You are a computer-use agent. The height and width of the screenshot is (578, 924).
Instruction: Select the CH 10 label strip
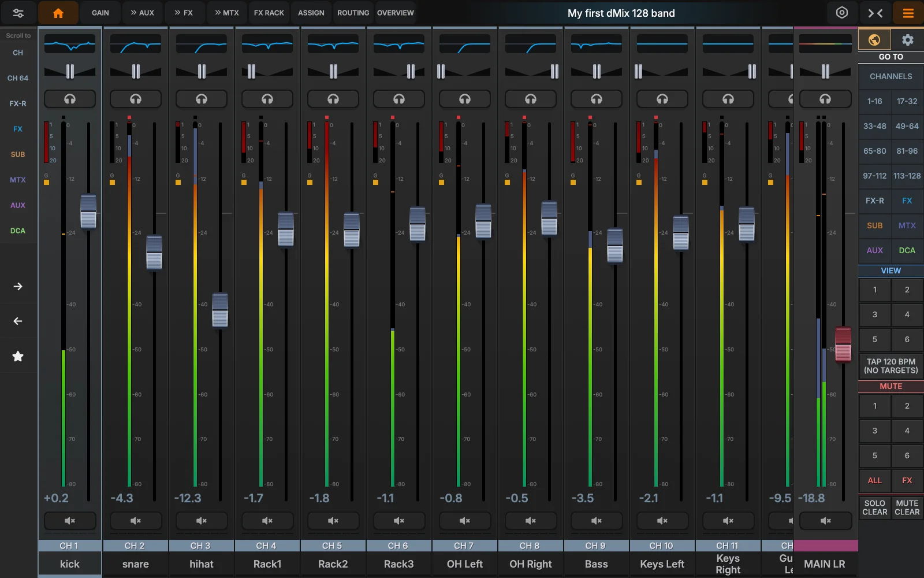tap(662, 546)
